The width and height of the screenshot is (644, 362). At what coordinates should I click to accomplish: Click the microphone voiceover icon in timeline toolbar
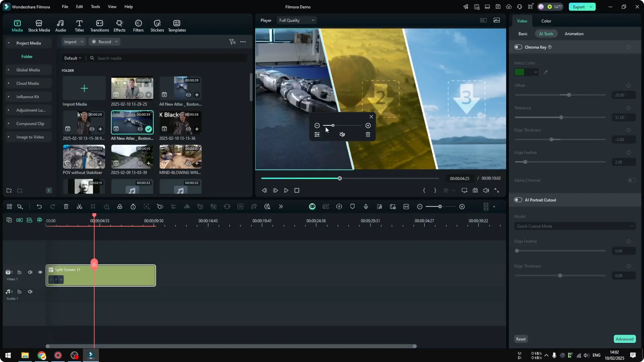pyautogui.click(x=366, y=207)
